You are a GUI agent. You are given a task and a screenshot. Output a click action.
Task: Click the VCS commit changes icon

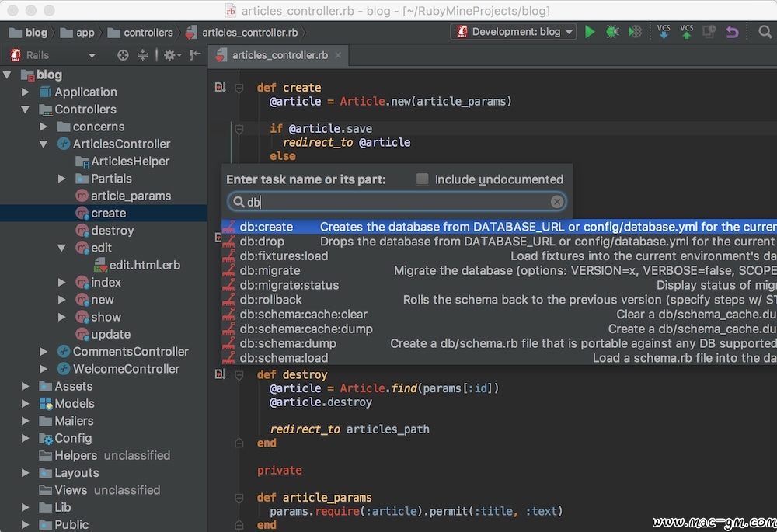point(686,32)
